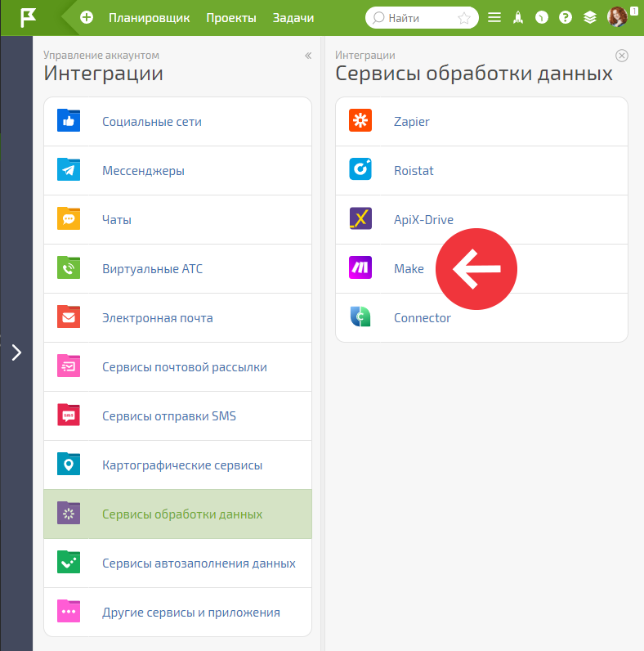Click the purple data processing folder icon

[69, 513]
